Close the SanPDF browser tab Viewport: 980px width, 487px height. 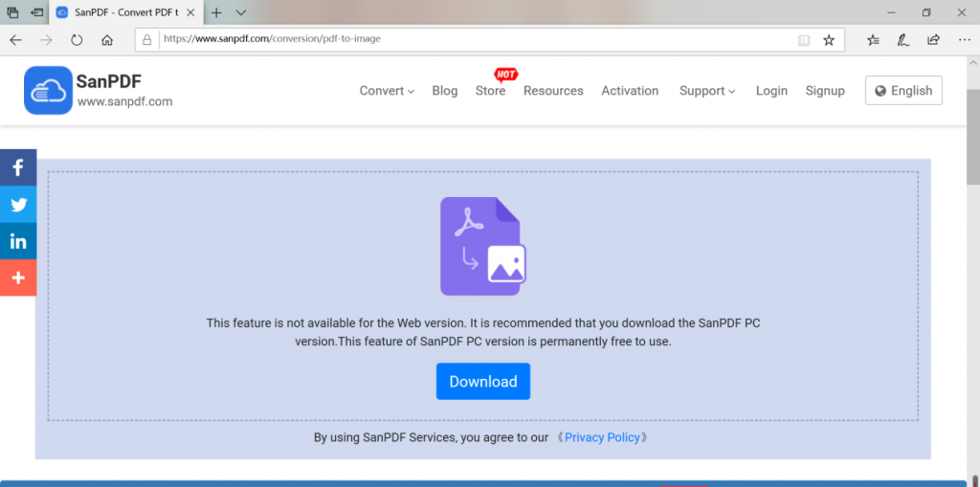click(190, 12)
